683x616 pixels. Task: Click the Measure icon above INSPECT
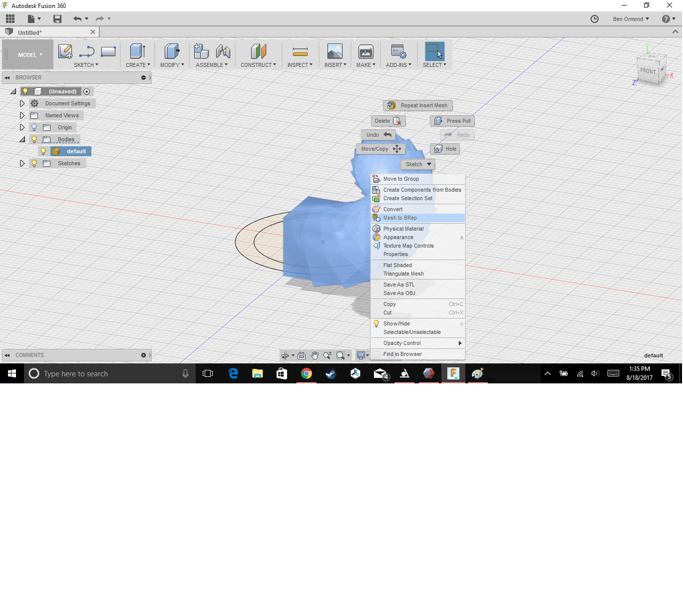click(300, 51)
